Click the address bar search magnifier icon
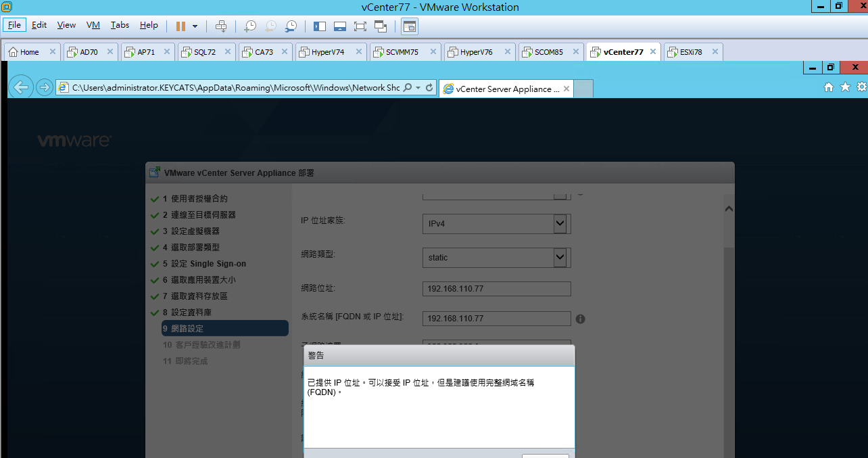The height and width of the screenshot is (458, 868). tap(408, 88)
